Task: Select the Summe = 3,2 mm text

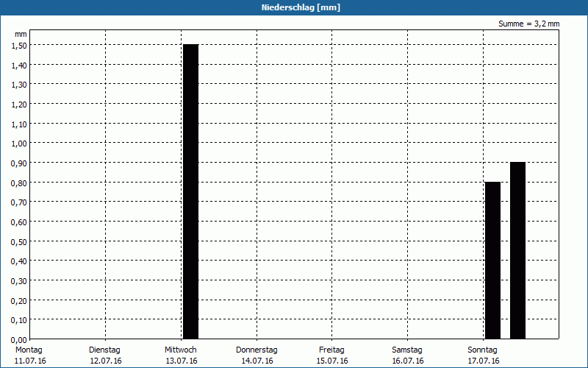Action: [528, 24]
